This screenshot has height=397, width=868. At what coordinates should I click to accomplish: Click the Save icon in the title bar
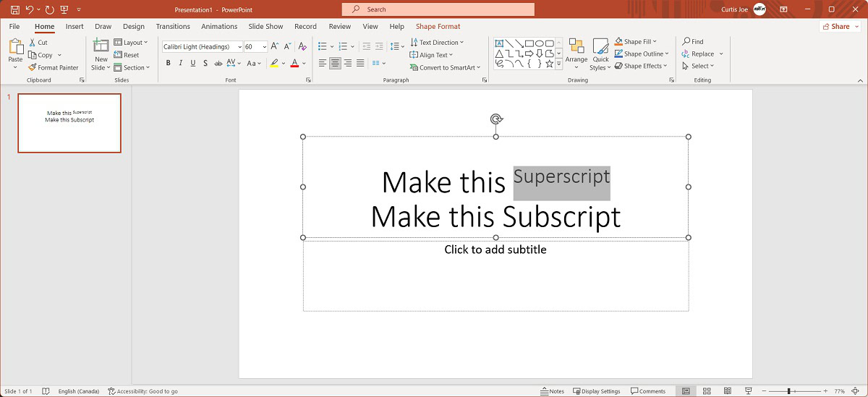point(14,9)
